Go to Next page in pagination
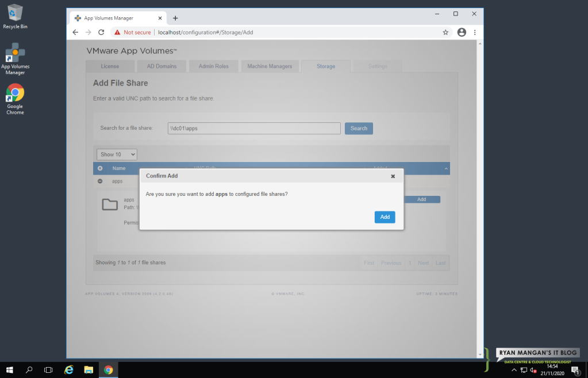This screenshot has height=378, width=588. point(424,263)
